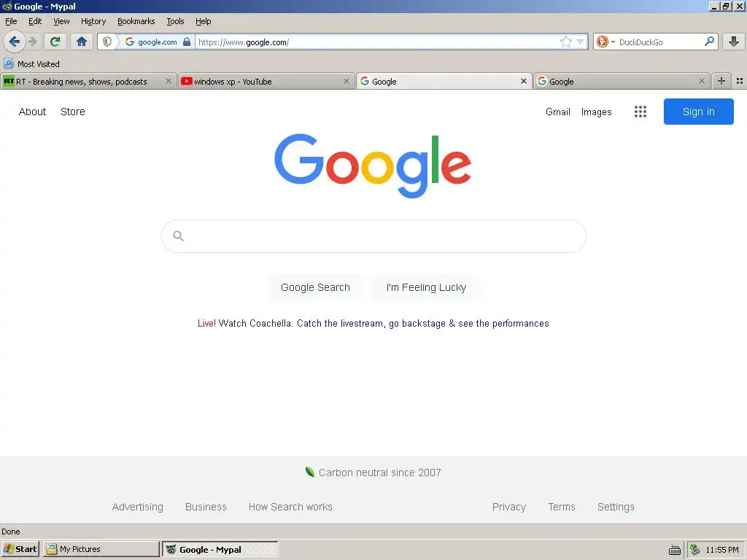Click the padlock site security icon

tap(187, 42)
